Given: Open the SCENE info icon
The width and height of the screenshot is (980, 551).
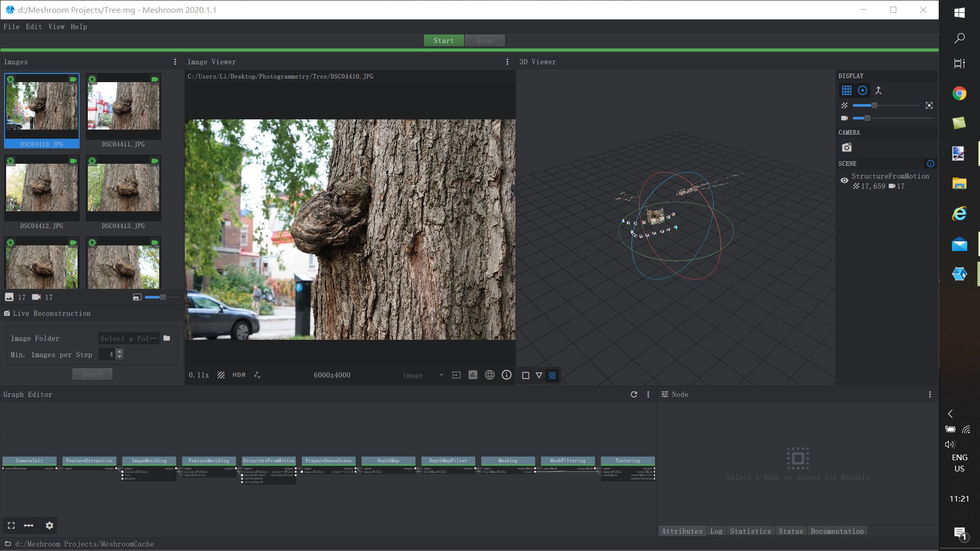Looking at the screenshot, I should pyautogui.click(x=930, y=164).
